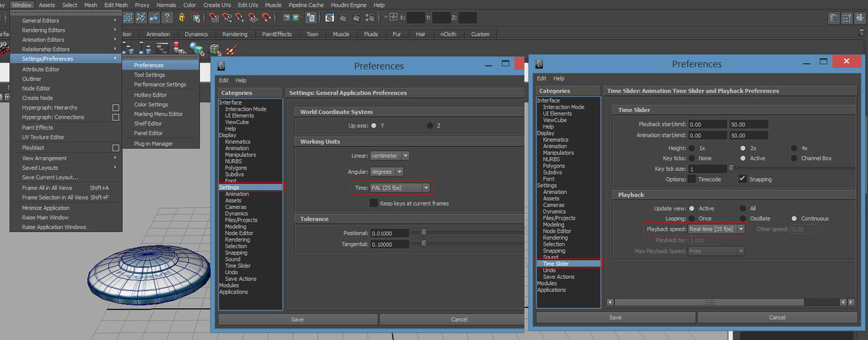
Task: Click the inputs to selected object icon
Action: 287,18
